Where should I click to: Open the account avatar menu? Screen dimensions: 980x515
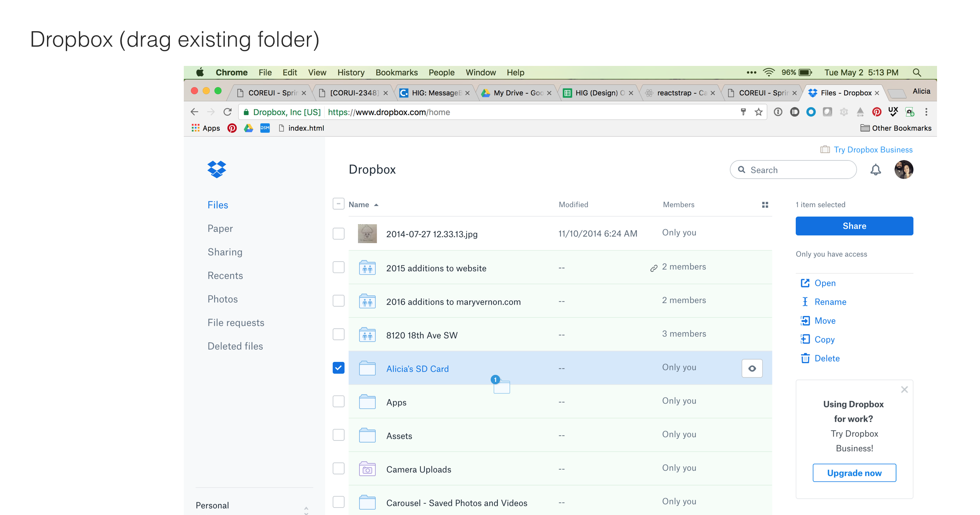click(903, 169)
